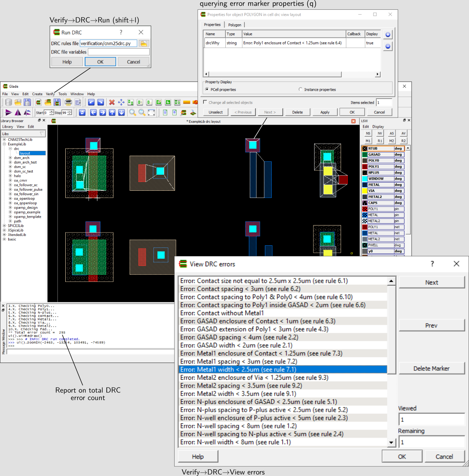
Task: Click the zoom in magnifier icon
Action: [132, 112]
